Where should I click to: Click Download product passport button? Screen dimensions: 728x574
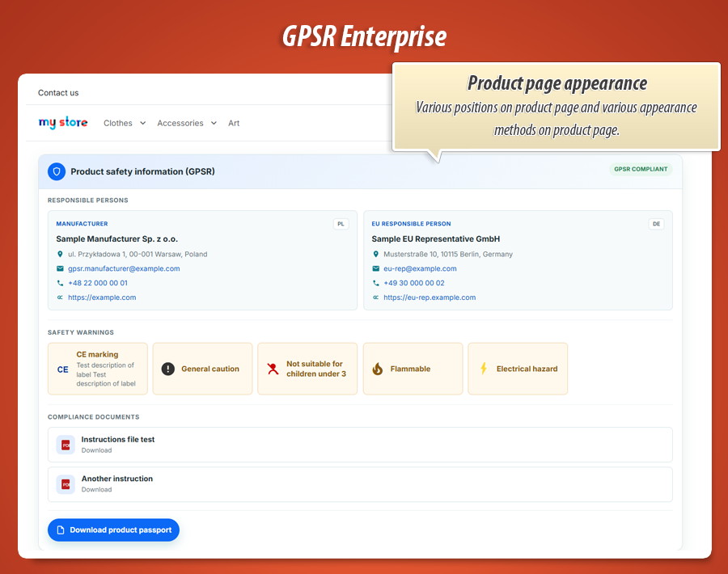coord(113,530)
